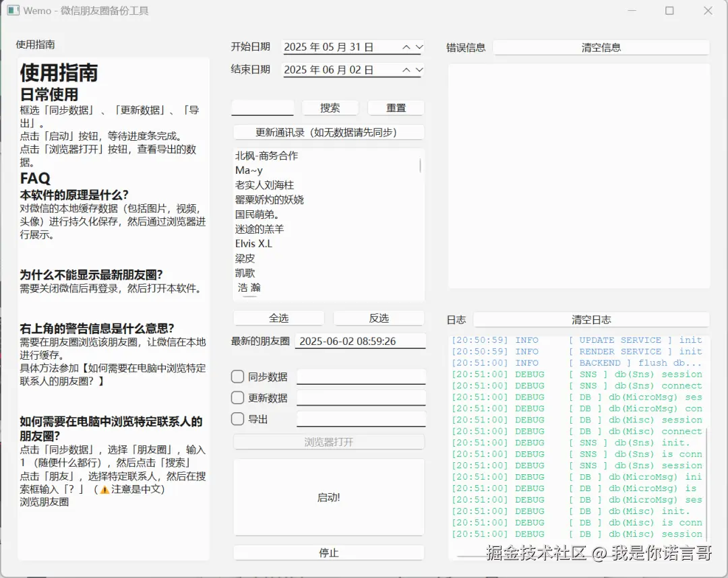Viewport: 728px width, 578px height.
Task: Click log line BACKEND flush db...
Action: tap(576, 362)
